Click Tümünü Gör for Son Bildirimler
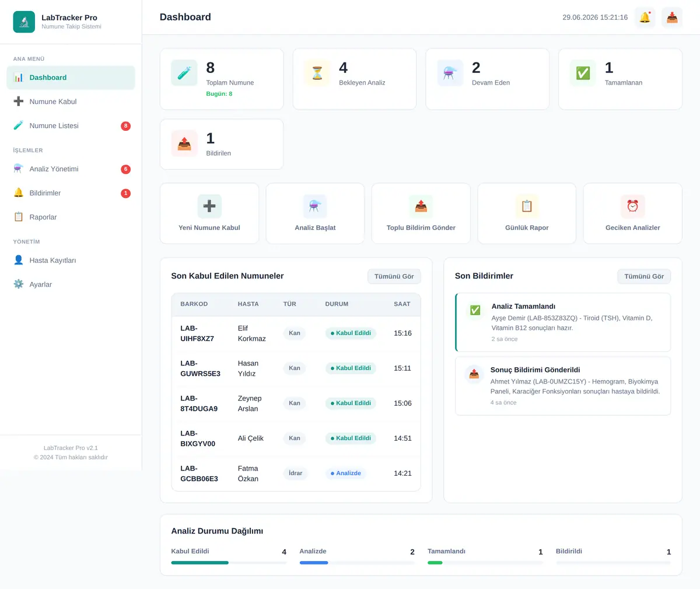The width and height of the screenshot is (700, 589). pyautogui.click(x=644, y=277)
